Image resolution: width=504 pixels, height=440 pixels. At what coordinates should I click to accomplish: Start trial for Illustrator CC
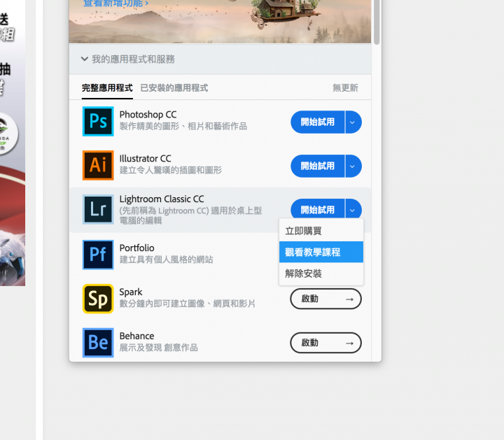318,166
